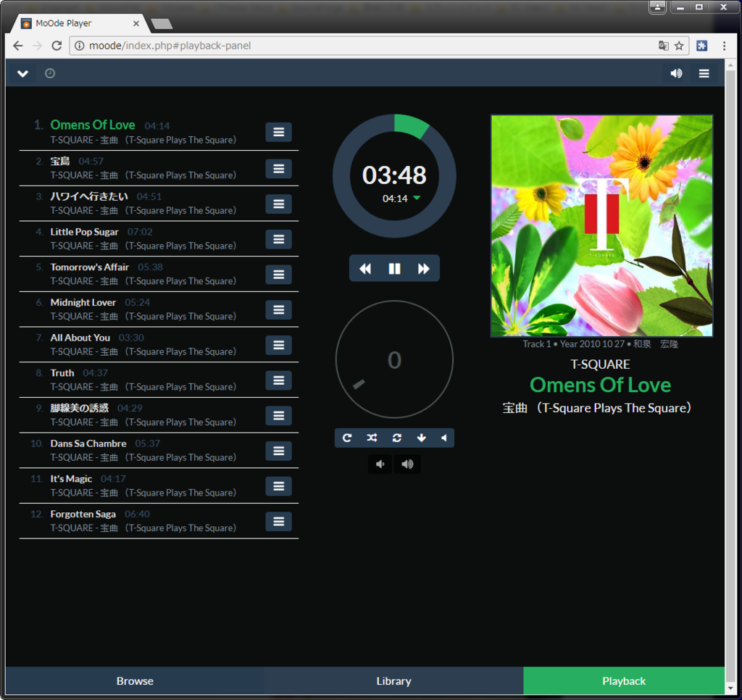Toggle repeat mode
Image resolution: width=742 pixels, height=700 pixels.
(x=347, y=438)
